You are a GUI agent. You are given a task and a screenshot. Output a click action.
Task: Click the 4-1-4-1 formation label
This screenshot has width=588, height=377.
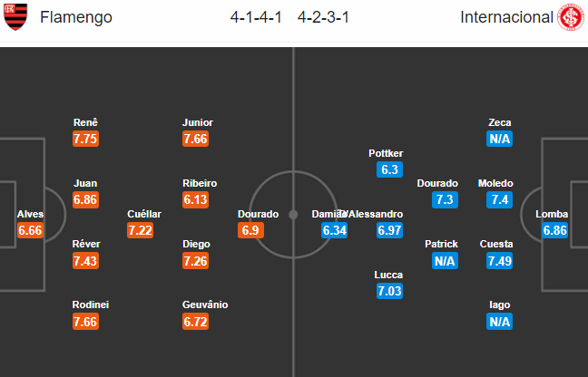coord(256,17)
